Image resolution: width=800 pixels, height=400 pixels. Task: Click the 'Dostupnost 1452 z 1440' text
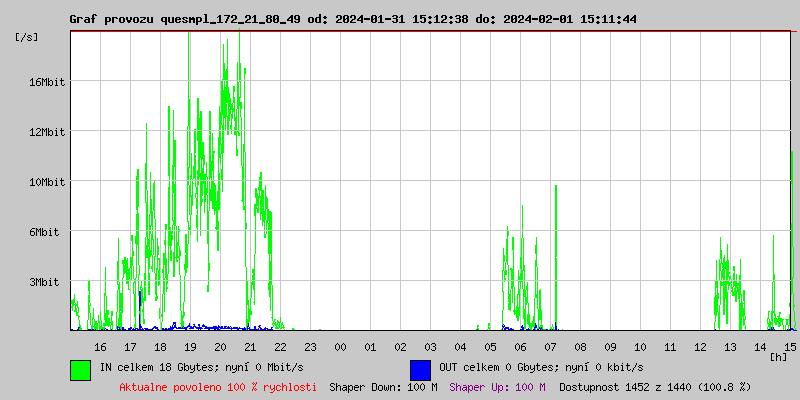point(654,386)
